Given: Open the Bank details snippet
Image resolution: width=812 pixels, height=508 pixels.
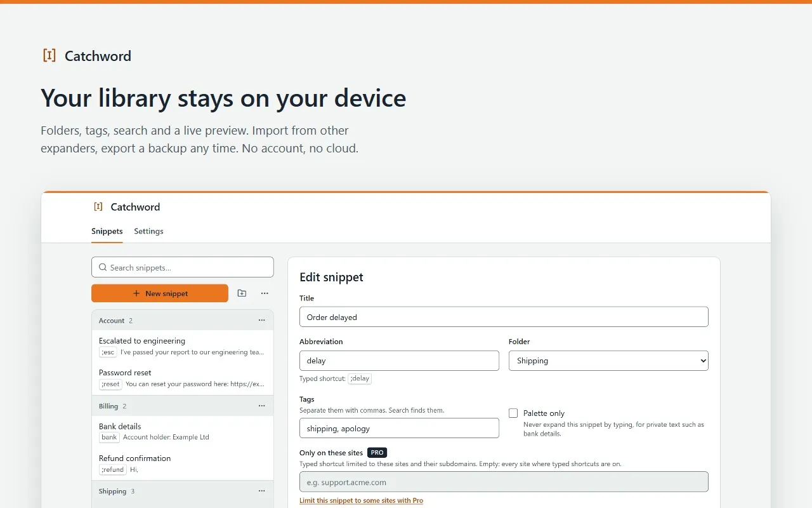Looking at the screenshot, I should 183,432.
